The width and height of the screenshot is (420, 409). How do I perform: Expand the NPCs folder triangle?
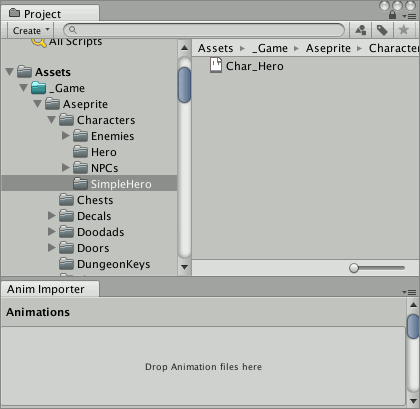[66, 168]
